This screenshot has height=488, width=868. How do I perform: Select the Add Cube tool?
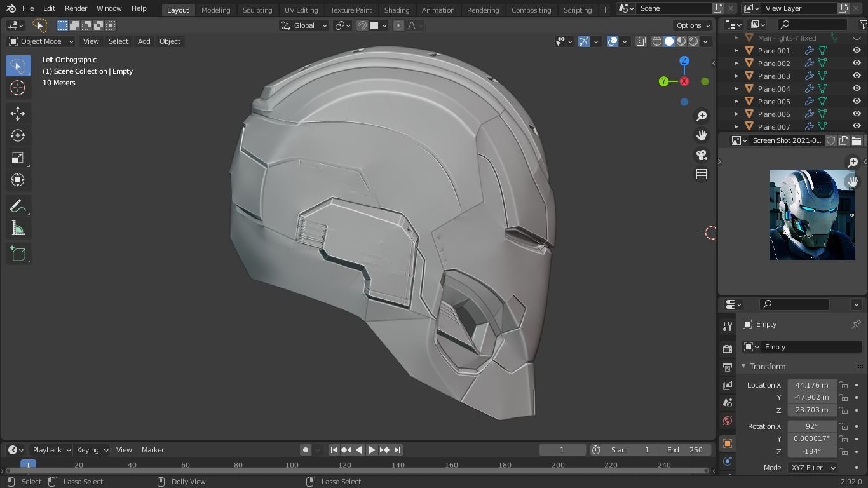(x=18, y=254)
